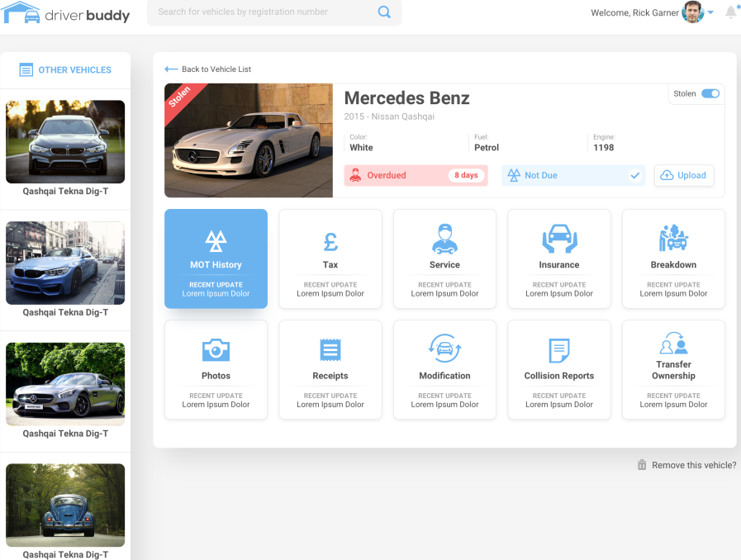The image size is (741, 560).
Task: Click the Insurance hands-car icon
Action: pos(559,239)
